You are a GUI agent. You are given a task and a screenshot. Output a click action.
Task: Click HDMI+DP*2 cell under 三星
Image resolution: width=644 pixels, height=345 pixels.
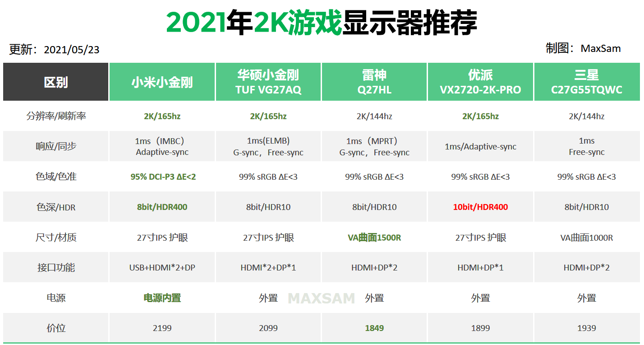click(x=587, y=267)
